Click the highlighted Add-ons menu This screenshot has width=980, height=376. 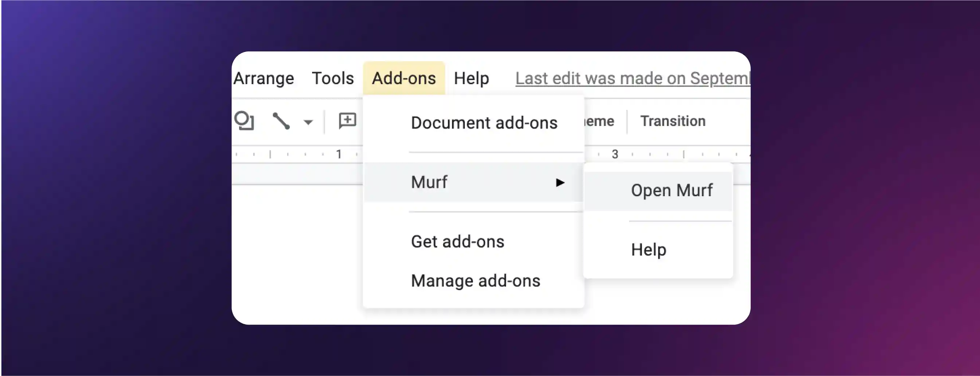(x=404, y=78)
